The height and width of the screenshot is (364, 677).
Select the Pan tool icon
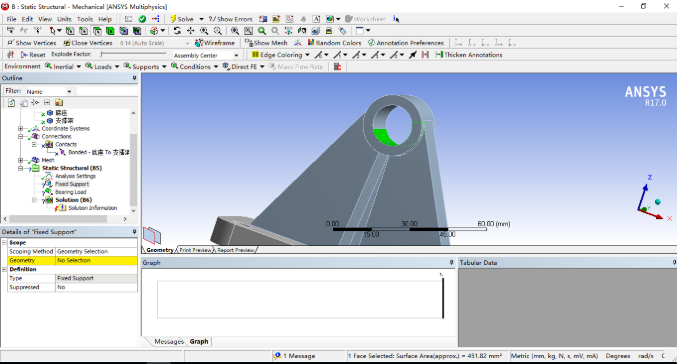tap(190, 31)
